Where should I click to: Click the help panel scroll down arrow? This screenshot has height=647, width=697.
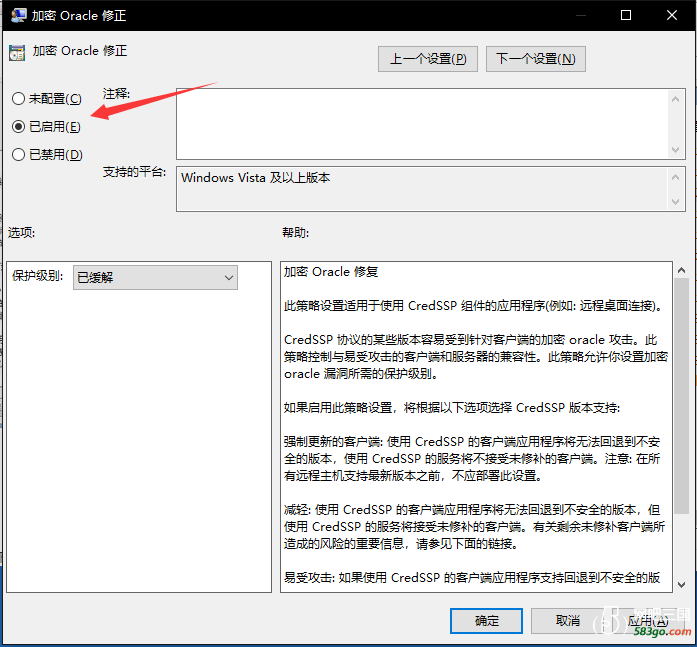point(681,585)
